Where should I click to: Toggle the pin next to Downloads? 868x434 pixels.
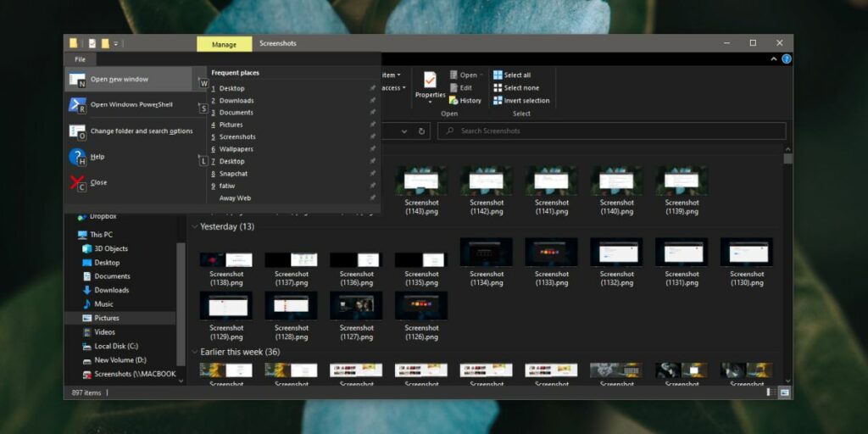coord(372,100)
